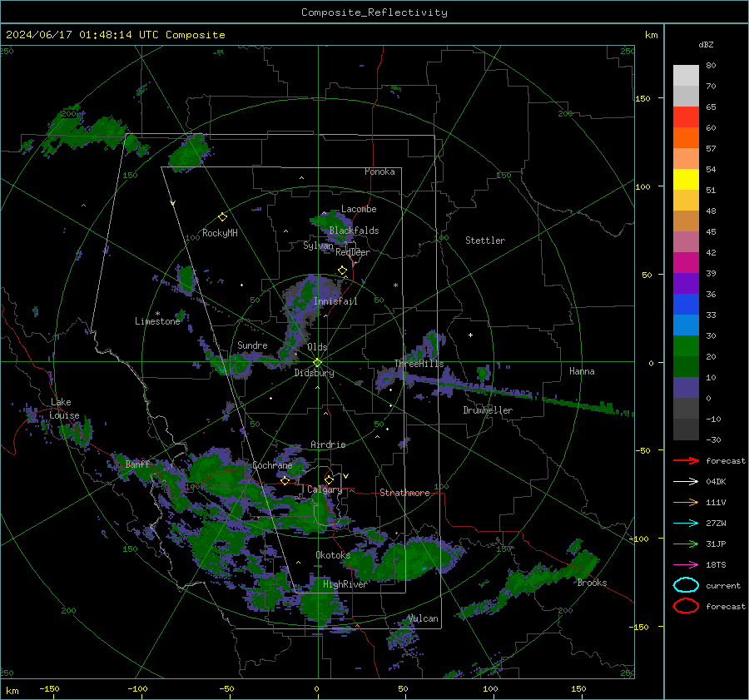Click the Airdrie city label

point(328,444)
